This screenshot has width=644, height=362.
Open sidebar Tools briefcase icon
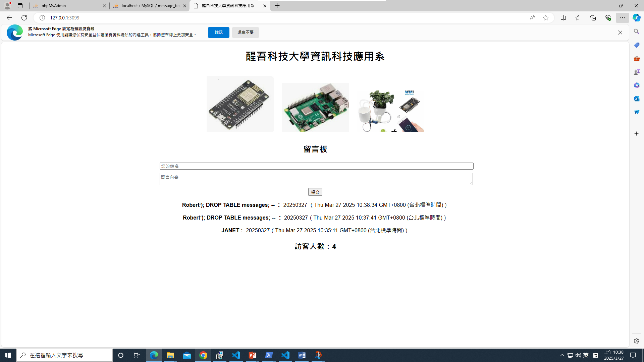[x=636, y=58]
